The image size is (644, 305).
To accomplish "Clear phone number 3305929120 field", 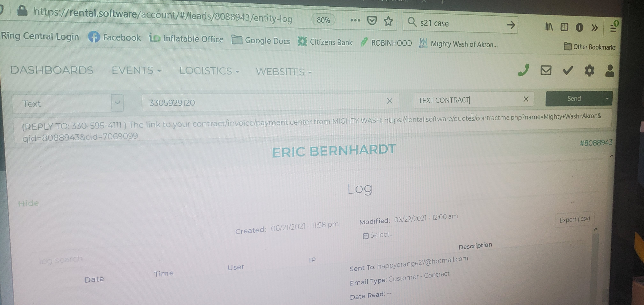I will [x=390, y=101].
